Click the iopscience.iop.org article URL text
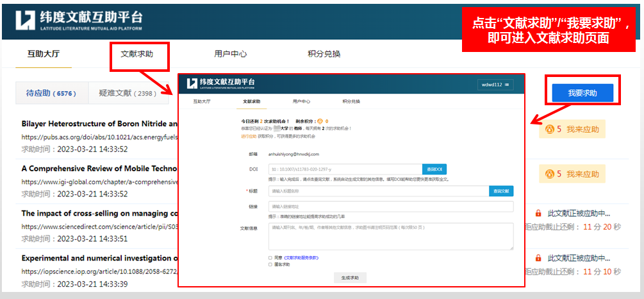The width and height of the screenshot is (644, 299). pyautogui.click(x=99, y=271)
